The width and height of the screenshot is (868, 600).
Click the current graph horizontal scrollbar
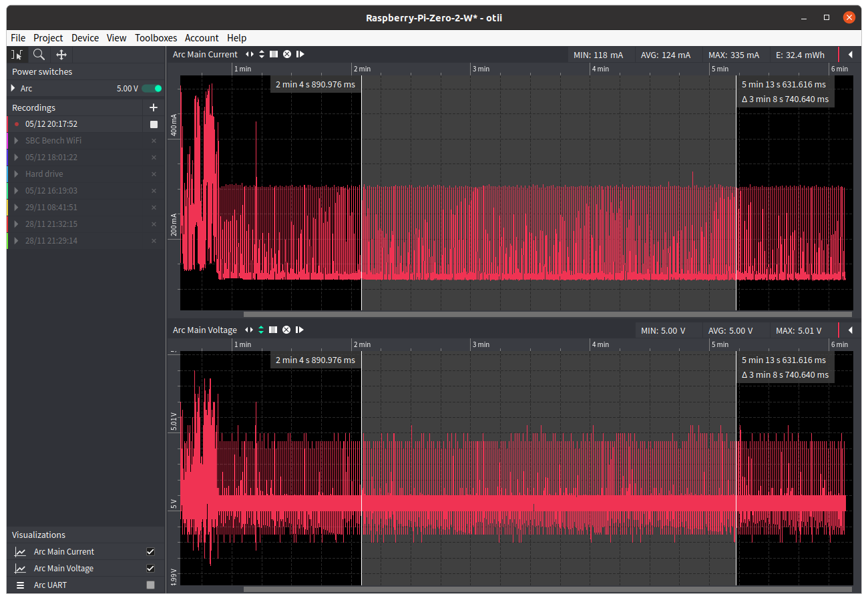click(548, 314)
